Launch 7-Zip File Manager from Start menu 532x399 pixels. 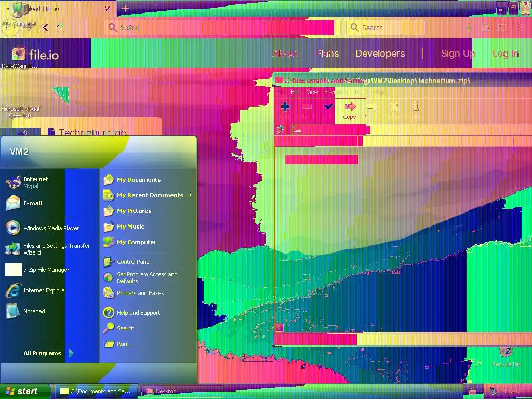point(37,270)
